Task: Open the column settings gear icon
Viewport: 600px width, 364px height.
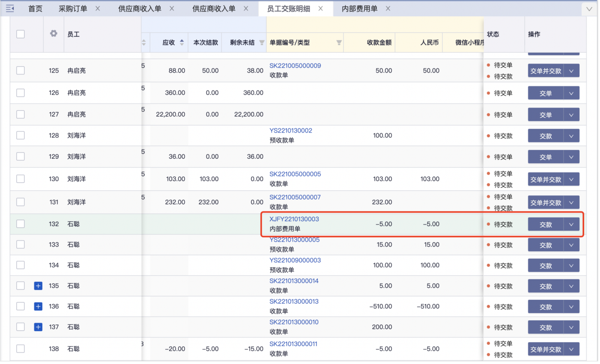Action: (x=54, y=34)
